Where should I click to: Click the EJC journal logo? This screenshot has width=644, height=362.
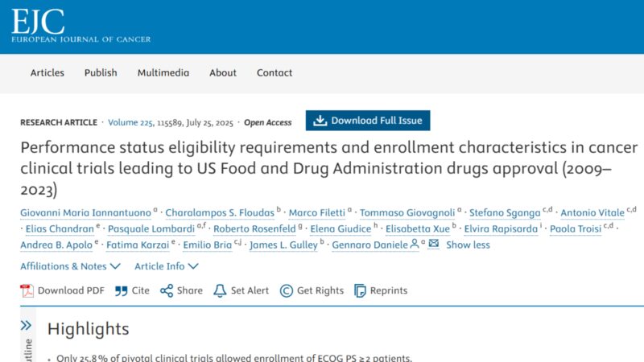(x=81, y=26)
